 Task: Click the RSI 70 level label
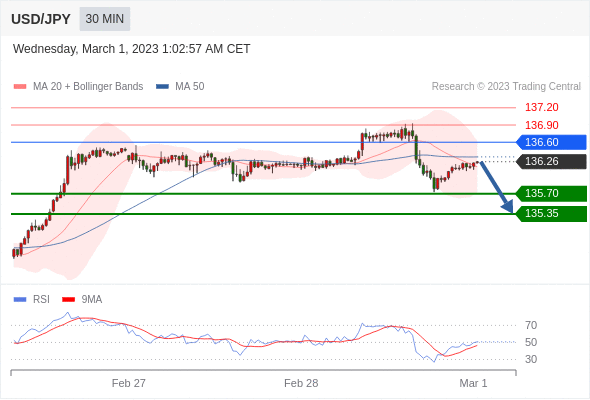click(x=531, y=325)
